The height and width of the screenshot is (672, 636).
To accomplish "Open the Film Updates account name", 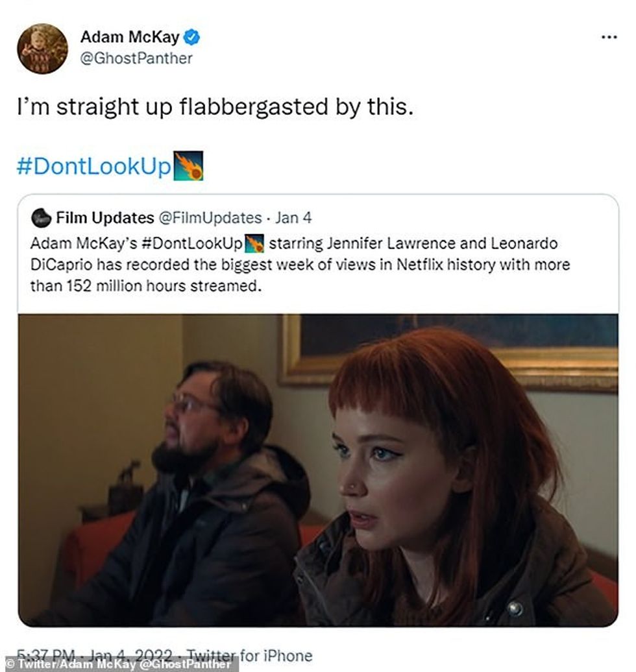I will point(105,217).
